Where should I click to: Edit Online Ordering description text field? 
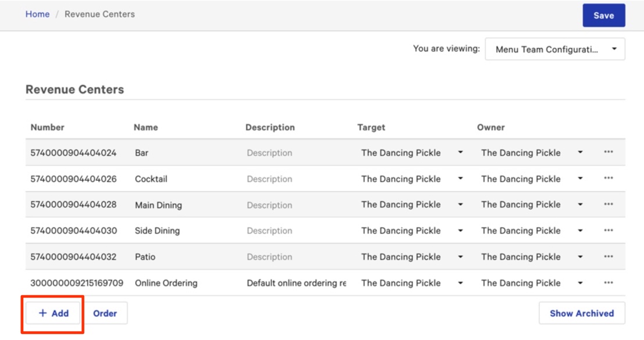[x=296, y=283]
